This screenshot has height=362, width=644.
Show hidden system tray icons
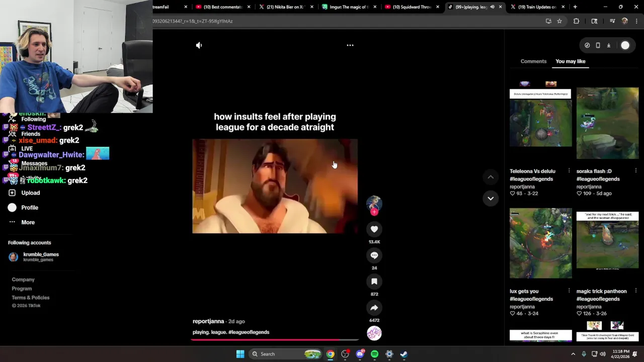573,354
